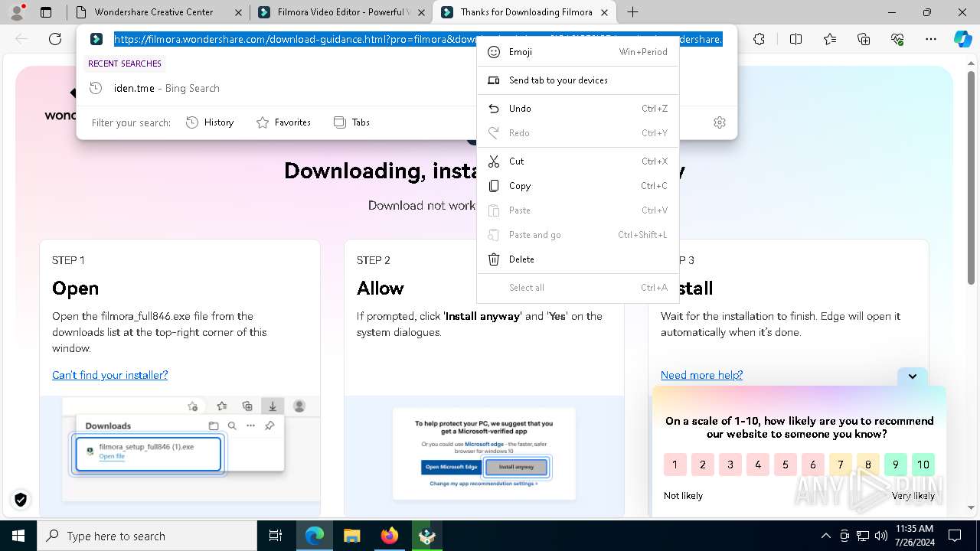Collapse the survey widget chevron
Image resolution: width=980 pixels, height=551 pixels.
tap(912, 377)
